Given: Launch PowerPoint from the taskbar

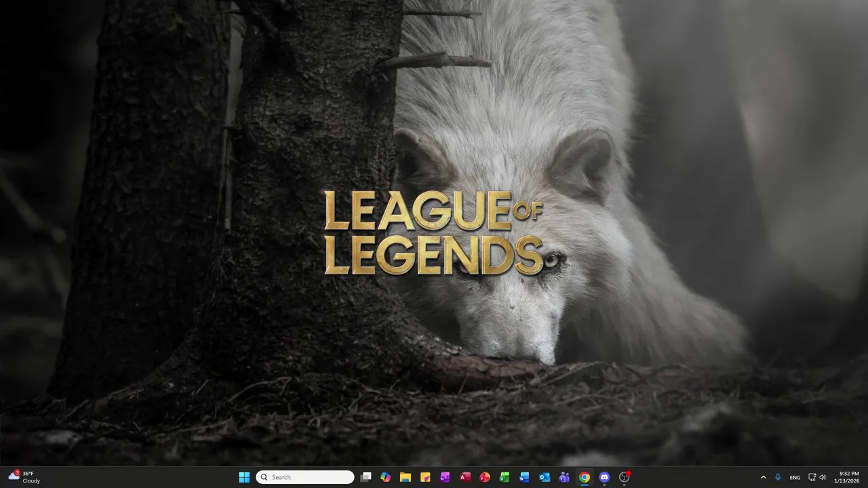Looking at the screenshot, I should pos(485,477).
